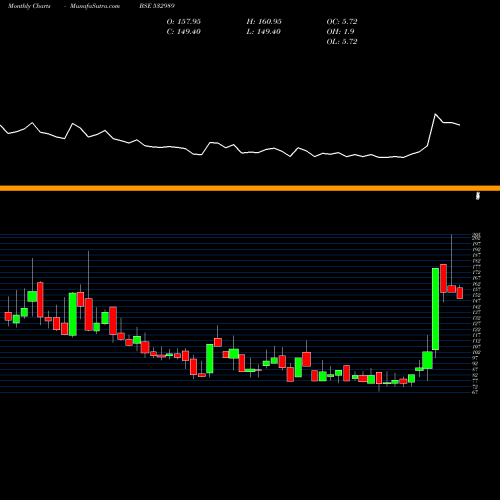The height and width of the screenshot is (500, 500).
Task: Click the 'Monthly Charts' title text
Action: pyautogui.click(x=29, y=6)
